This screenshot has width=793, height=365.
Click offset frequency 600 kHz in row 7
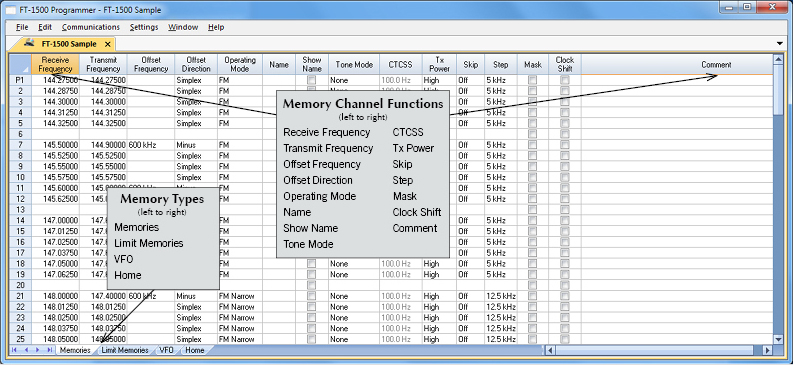(151, 145)
